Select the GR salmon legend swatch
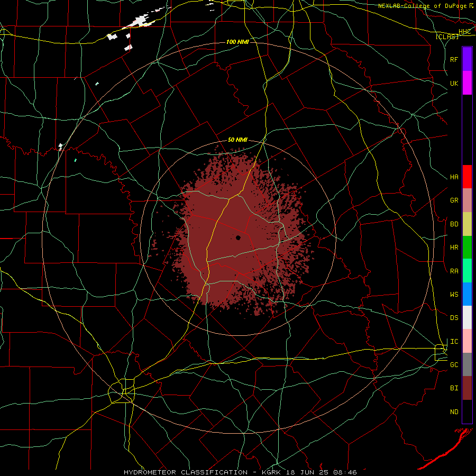476x476 pixels. (467, 200)
